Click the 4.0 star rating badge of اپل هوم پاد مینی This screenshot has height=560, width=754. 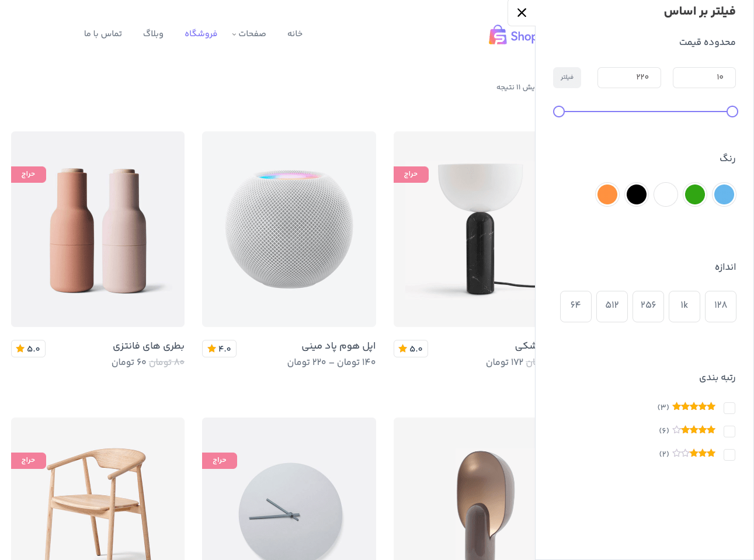click(219, 349)
